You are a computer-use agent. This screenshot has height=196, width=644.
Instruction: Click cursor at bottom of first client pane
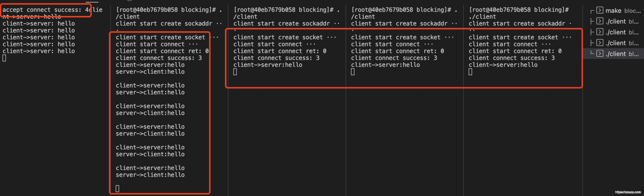[x=117, y=188]
